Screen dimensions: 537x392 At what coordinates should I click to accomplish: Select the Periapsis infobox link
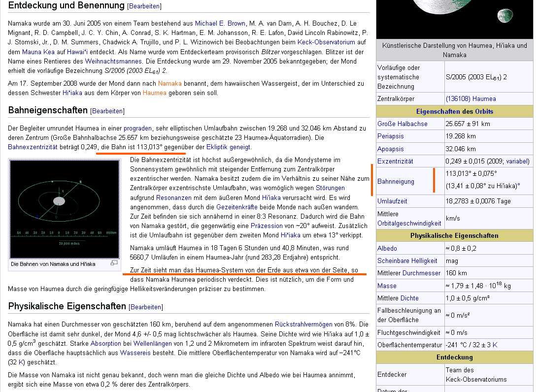point(391,136)
